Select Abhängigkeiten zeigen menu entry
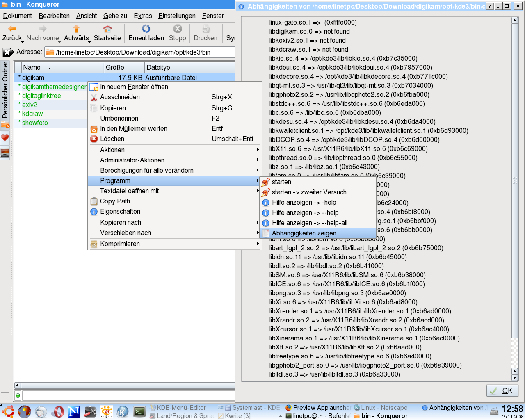Screen dimensions: 525x420 click(x=318, y=233)
